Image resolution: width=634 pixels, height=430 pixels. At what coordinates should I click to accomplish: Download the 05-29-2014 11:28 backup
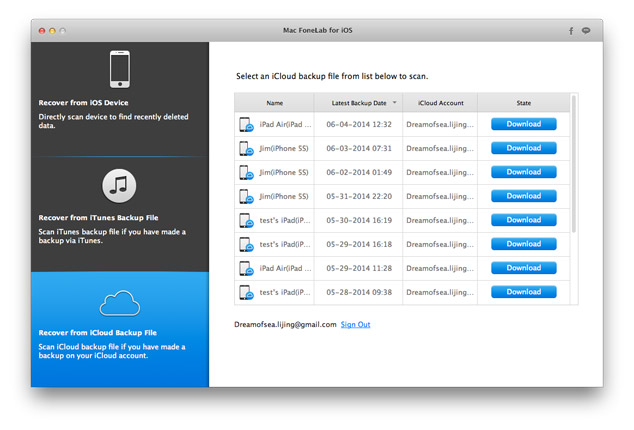pos(524,268)
